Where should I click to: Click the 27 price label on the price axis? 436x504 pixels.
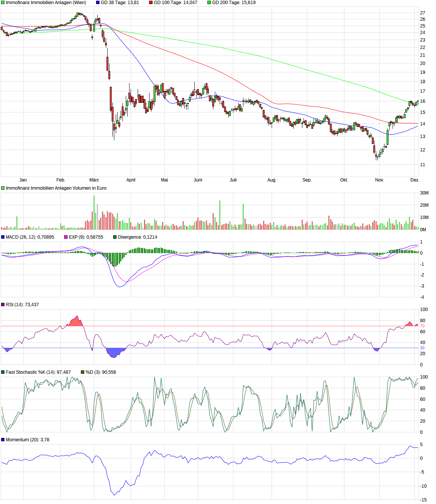coord(423,13)
